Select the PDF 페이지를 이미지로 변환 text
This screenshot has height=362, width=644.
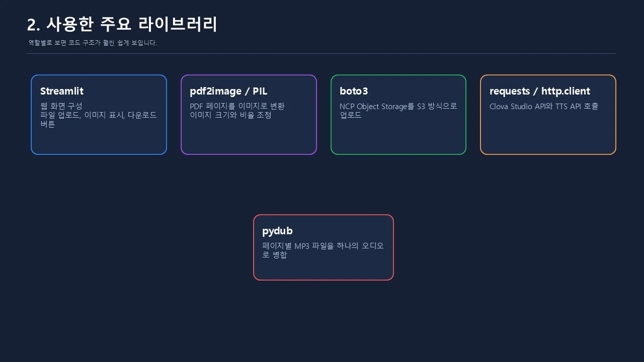(237, 106)
